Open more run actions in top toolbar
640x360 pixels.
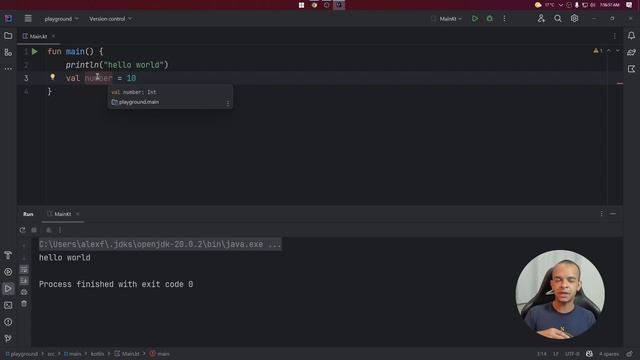(x=504, y=19)
